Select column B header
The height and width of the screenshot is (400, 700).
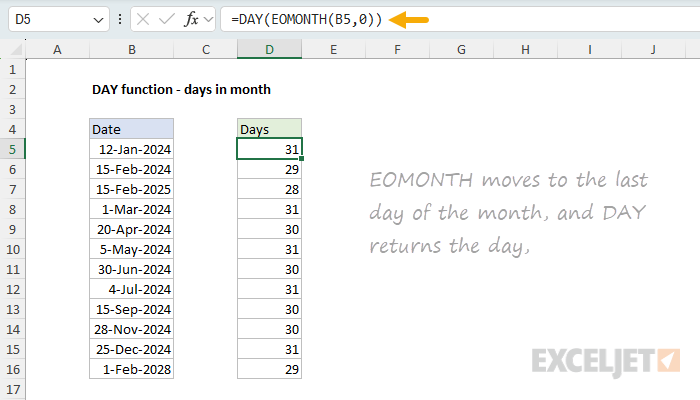point(132,50)
